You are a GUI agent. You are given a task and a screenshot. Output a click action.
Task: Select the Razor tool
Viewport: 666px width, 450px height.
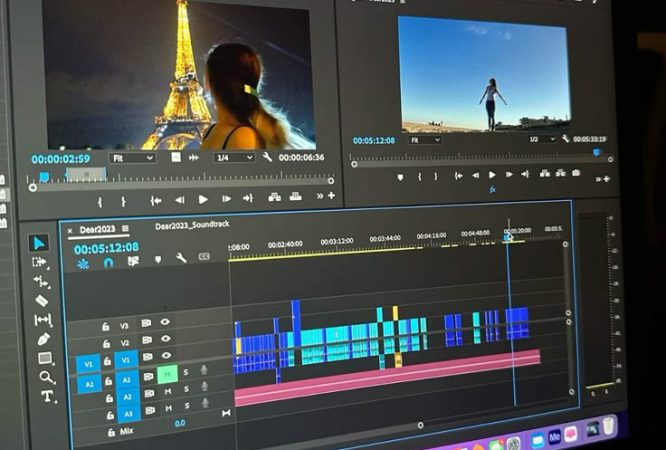pos(41,300)
